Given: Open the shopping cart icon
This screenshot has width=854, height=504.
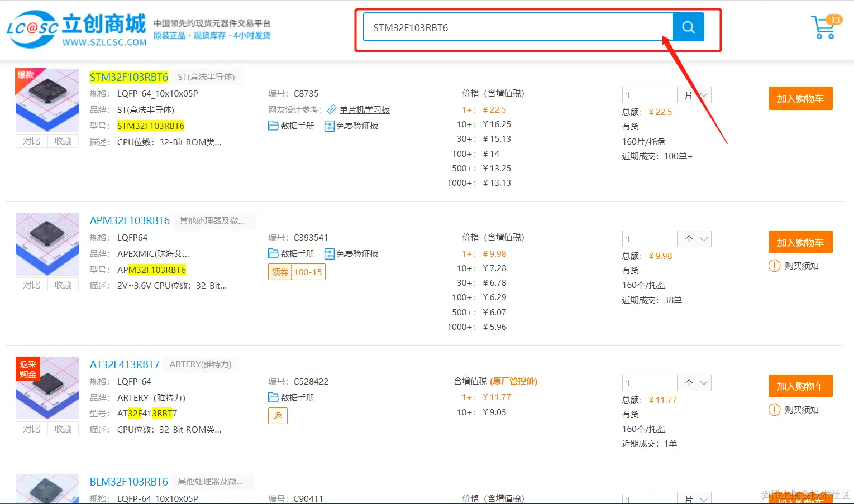Looking at the screenshot, I should click(x=823, y=28).
